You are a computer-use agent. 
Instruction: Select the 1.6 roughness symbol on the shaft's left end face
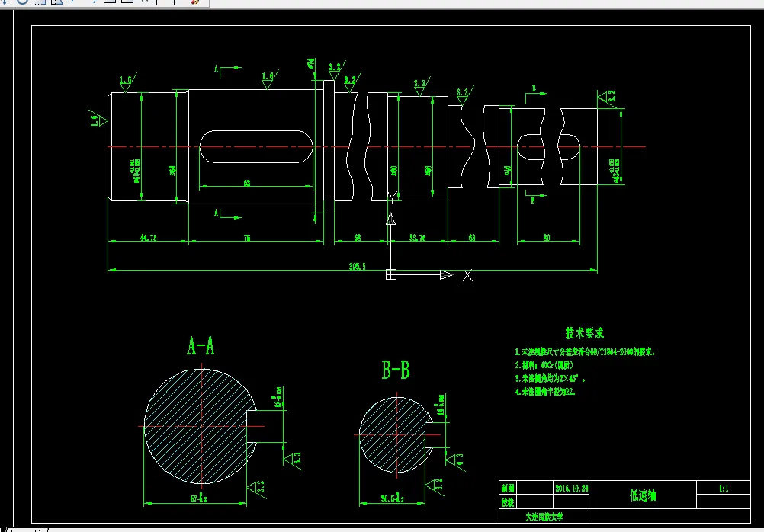click(98, 117)
